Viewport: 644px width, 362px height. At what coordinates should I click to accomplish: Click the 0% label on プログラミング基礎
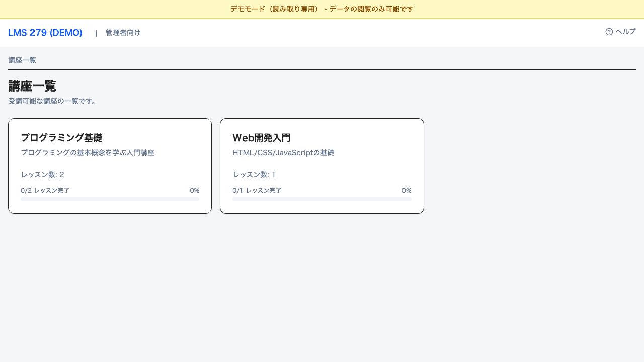195,190
